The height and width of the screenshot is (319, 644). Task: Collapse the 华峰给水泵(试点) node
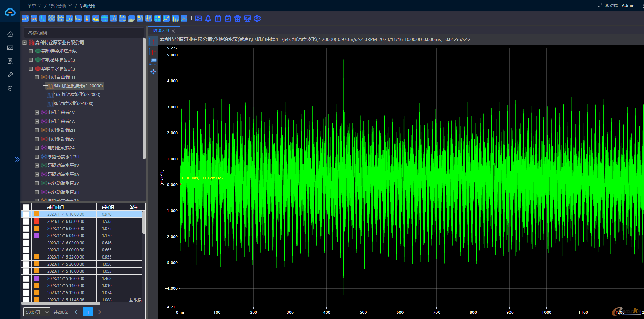pyautogui.click(x=31, y=69)
